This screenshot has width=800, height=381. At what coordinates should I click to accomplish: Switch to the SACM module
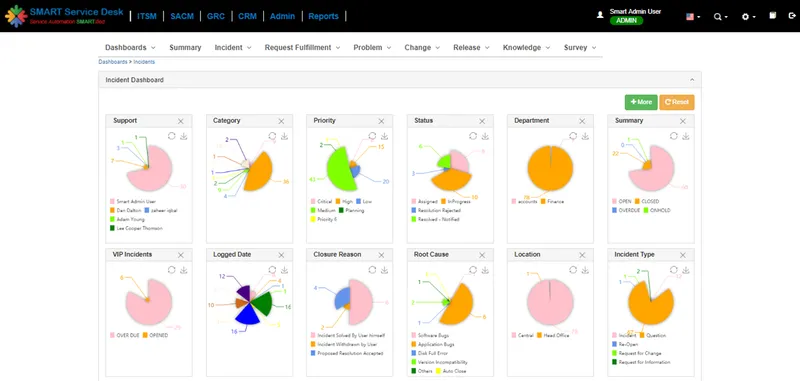tap(182, 16)
